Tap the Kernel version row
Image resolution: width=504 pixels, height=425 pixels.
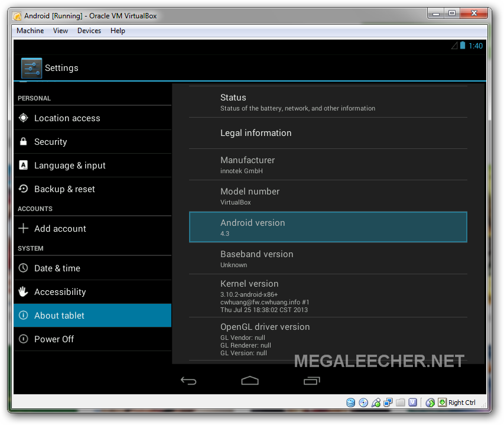coord(328,296)
